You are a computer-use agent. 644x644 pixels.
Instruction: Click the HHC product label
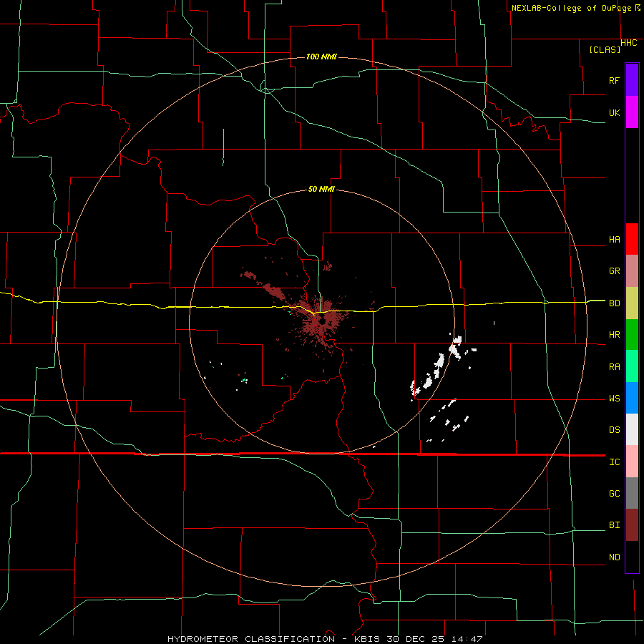628,43
